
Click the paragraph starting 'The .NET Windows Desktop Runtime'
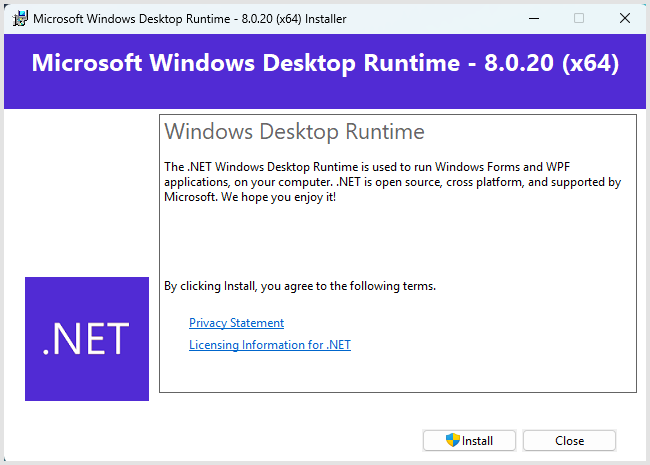393,182
